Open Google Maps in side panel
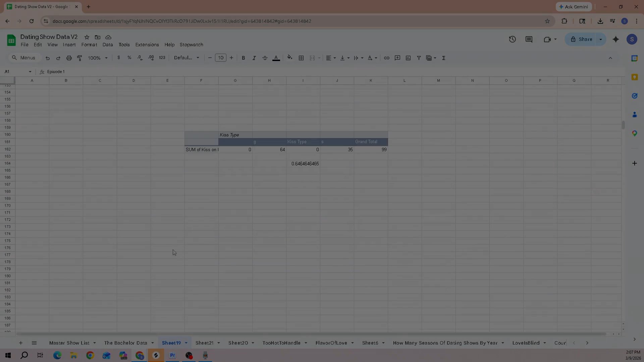The image size is (644, 362). pos(634,133)
